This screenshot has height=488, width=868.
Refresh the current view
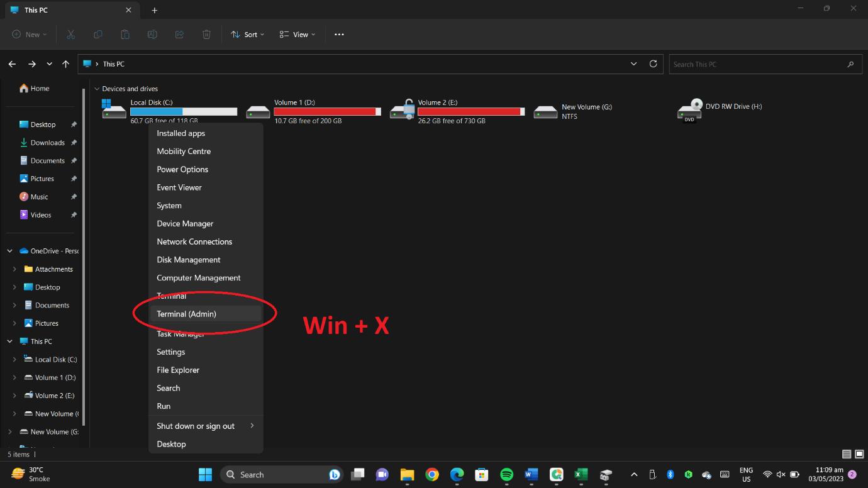(x=653, y=64)
